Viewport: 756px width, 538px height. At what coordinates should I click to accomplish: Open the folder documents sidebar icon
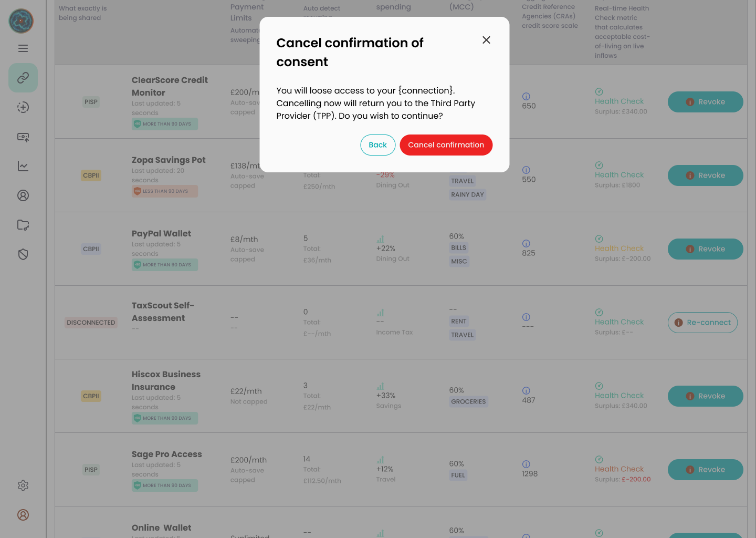click(x=23, y=225)
